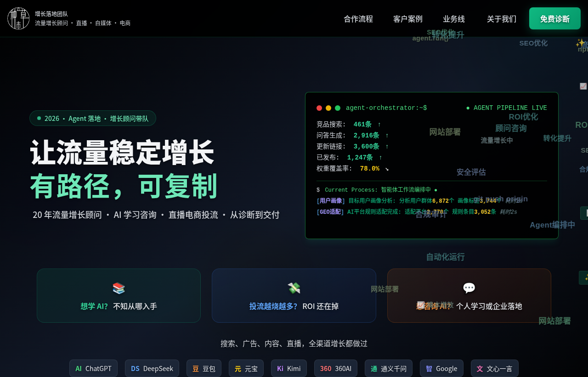Click the blue DS icon on DeepSeek chip
Image resolution: width=588 pixels, height=377 pixels.
[x=135, y=369]
